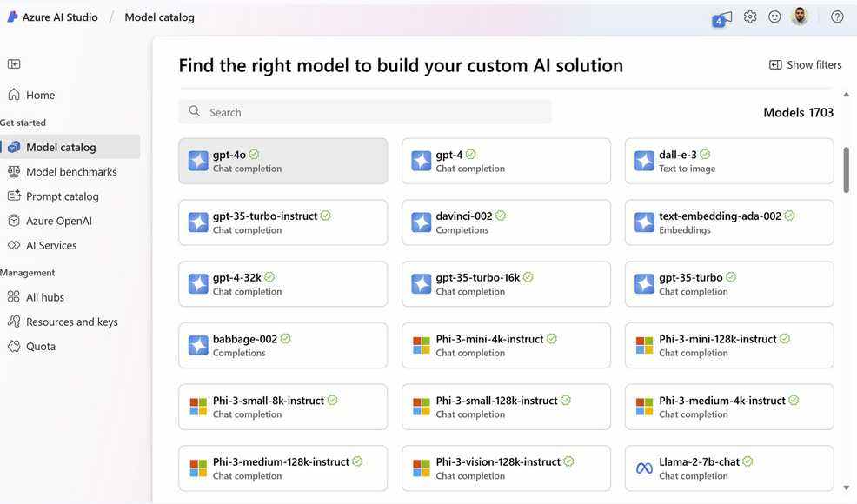Open Resources and keys page

(x=70, y=322)
